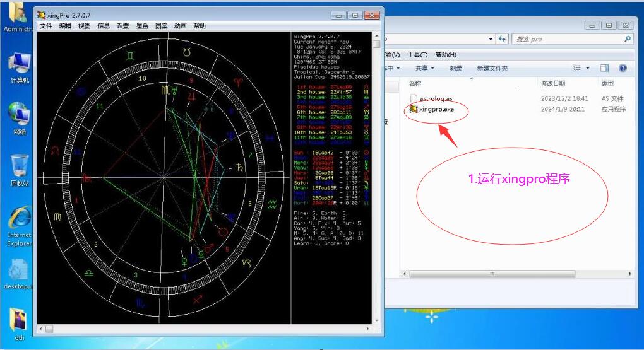The height and width of the screenshot is (350, 644).
Task: Click 新建文件夹 in Explorer toolbar
Action: tap(492, 68)
